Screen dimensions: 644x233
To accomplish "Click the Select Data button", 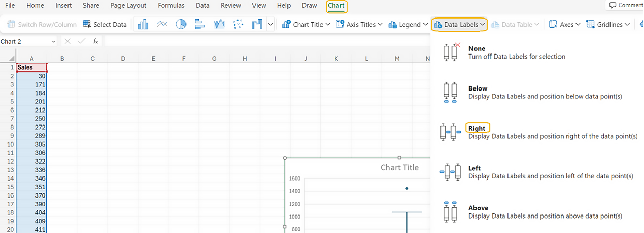I will point(105,24).
